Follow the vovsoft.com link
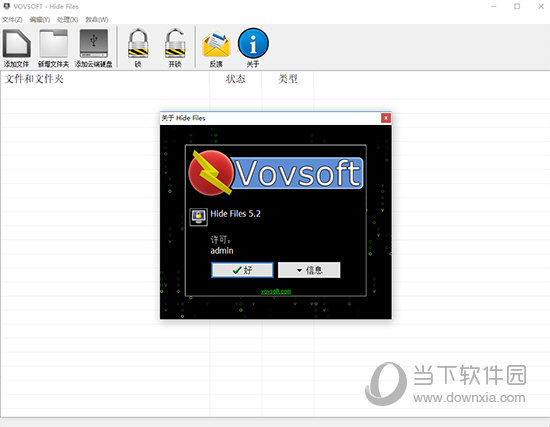This screenshot has height=427, width=550. (x=276, y=291)
